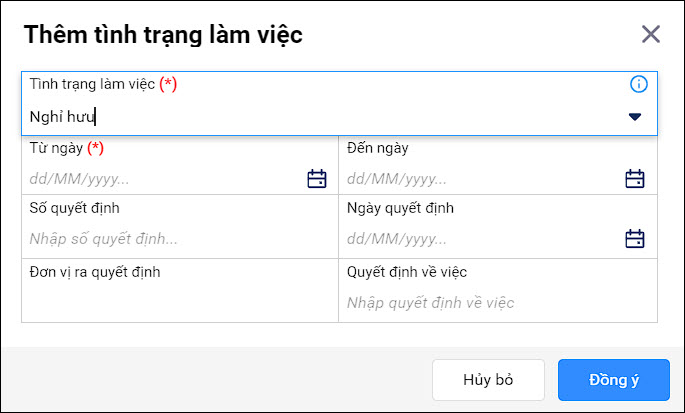
Task: Focus the Từ ngày date input placeholder
Action: click(80, 179)
